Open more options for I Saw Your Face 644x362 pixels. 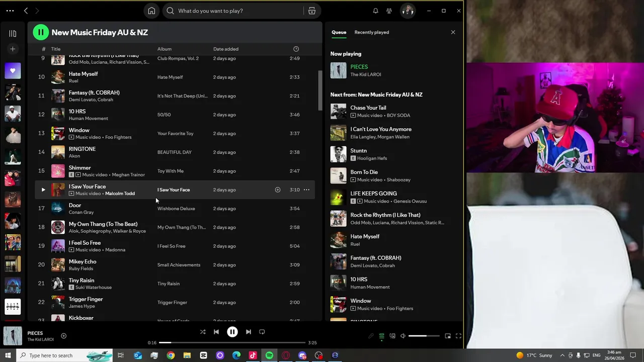coord(306,190)
